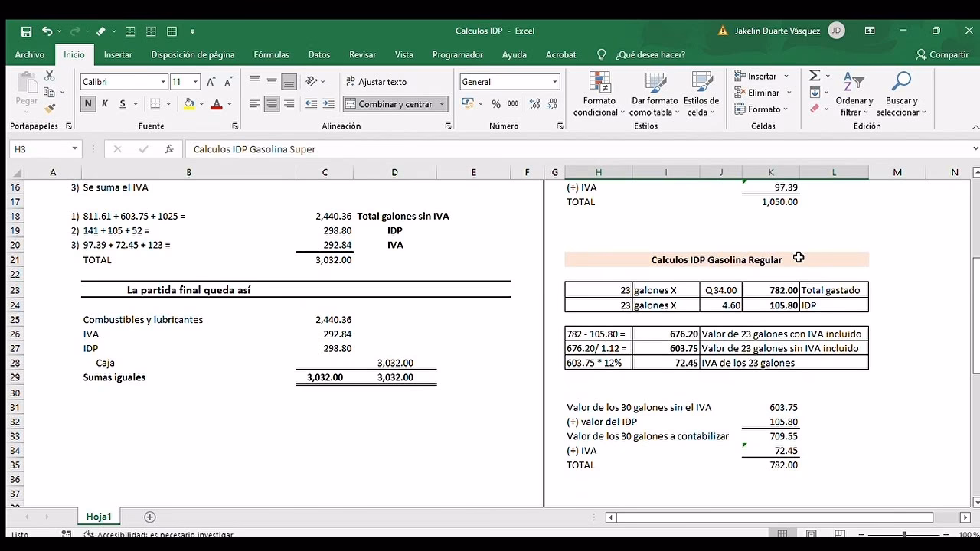Open Conditional Formatting (Formato condicional)
This screenshot has width=980, height=551.
599,95
